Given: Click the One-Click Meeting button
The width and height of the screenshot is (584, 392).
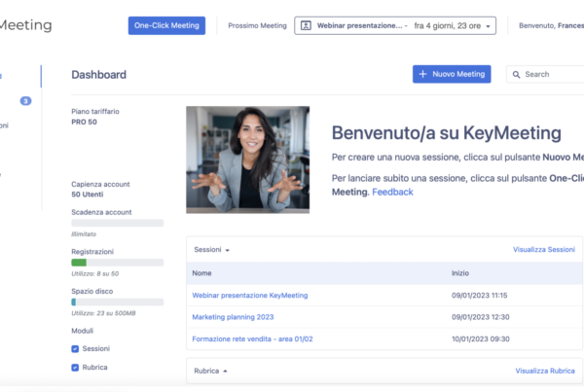Looking at the screenshot, I should coord(166,25).
